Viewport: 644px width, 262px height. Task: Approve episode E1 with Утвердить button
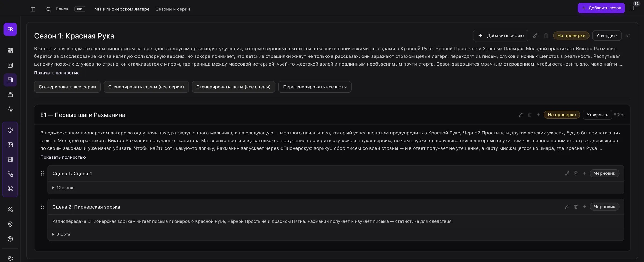[x=597, y=115]
